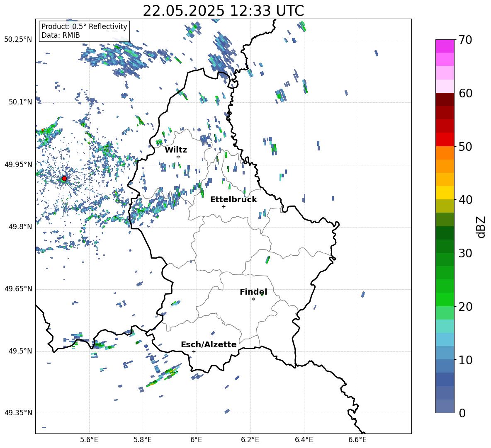The height and width of the screenshot is (448, 491).
Task: Pick the bright green colorbar segment at 20
Action: pyautogui.click(x=445, y=299)
